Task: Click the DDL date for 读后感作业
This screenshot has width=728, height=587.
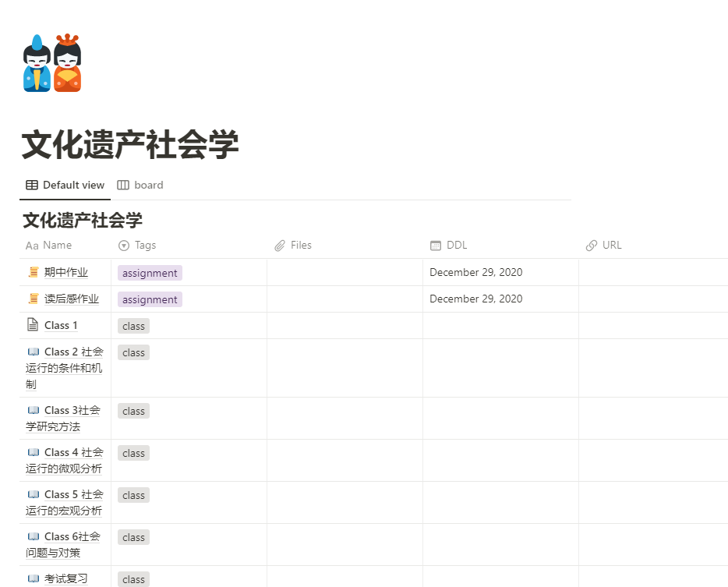Action: pyautogui.click(x=475, y=299)
